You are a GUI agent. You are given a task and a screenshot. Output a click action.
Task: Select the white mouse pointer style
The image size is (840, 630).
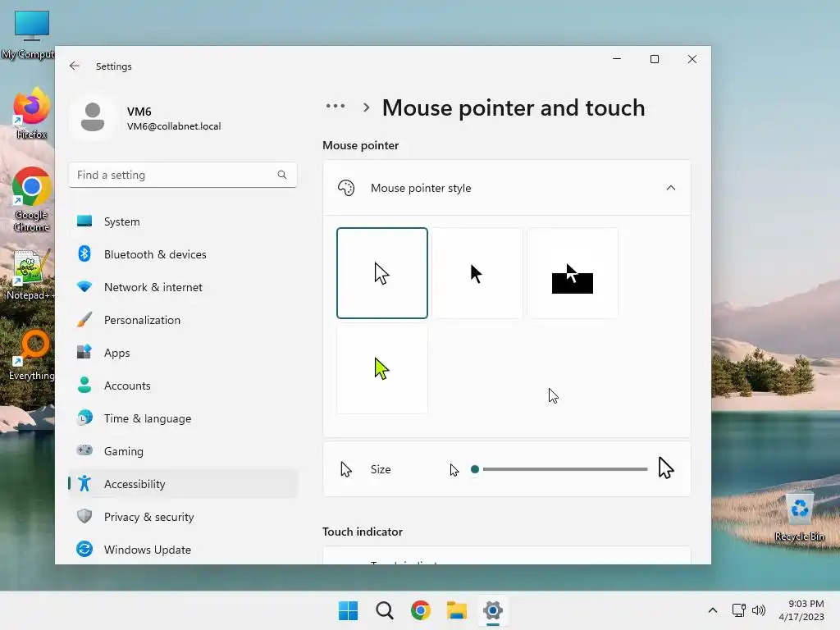(x=382, y=273)
